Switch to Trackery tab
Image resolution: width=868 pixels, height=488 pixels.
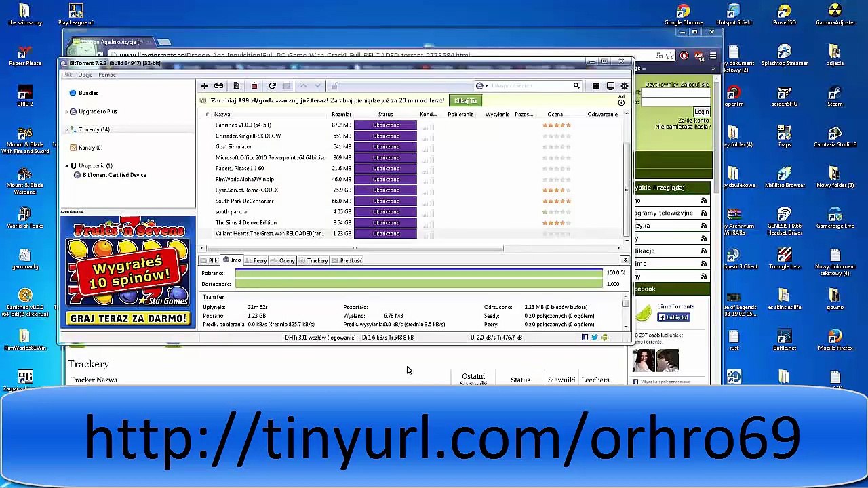(313, 260)
